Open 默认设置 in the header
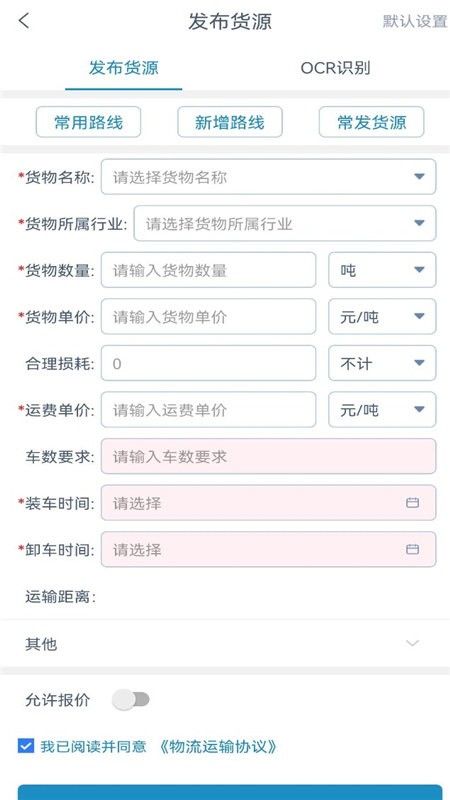The image size is (450, 800). click(x=415, y=21)
